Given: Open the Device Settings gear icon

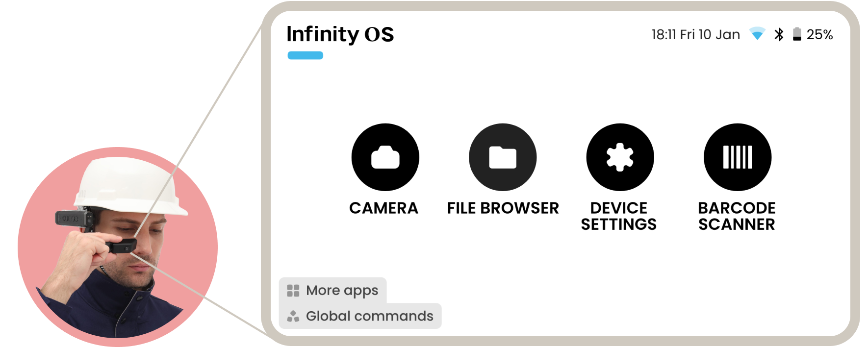Looking at the screenshot, I should [620, 157].
